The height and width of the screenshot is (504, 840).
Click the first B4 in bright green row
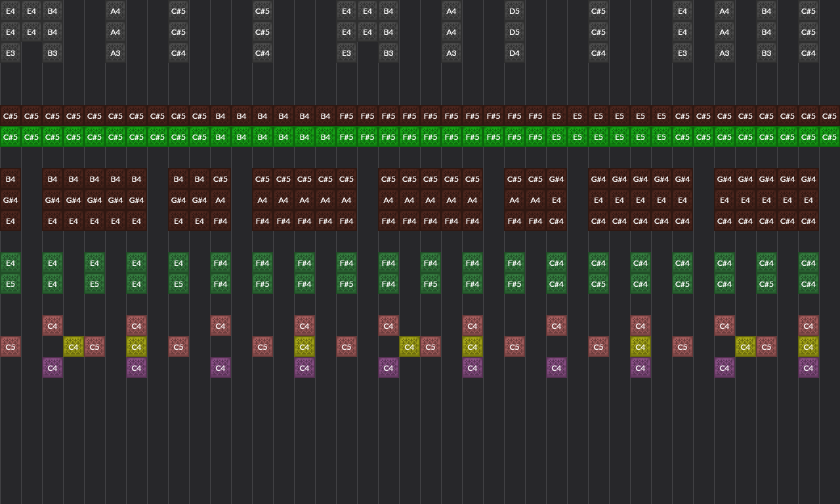pyautogui.click(x=220, y=137)
